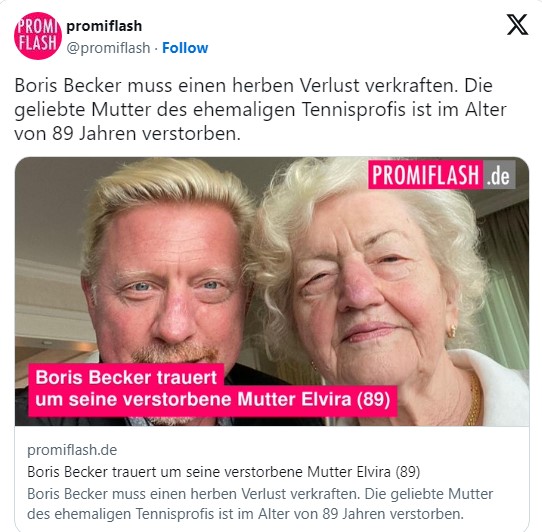This screenshot has height=532, width=542.
Task: Open the article preview photo
Action: tap(272, 291)
